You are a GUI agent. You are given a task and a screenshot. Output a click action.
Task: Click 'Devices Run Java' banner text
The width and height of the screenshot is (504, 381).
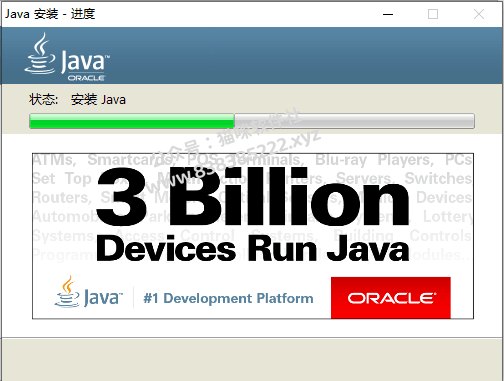click(253, 248)
